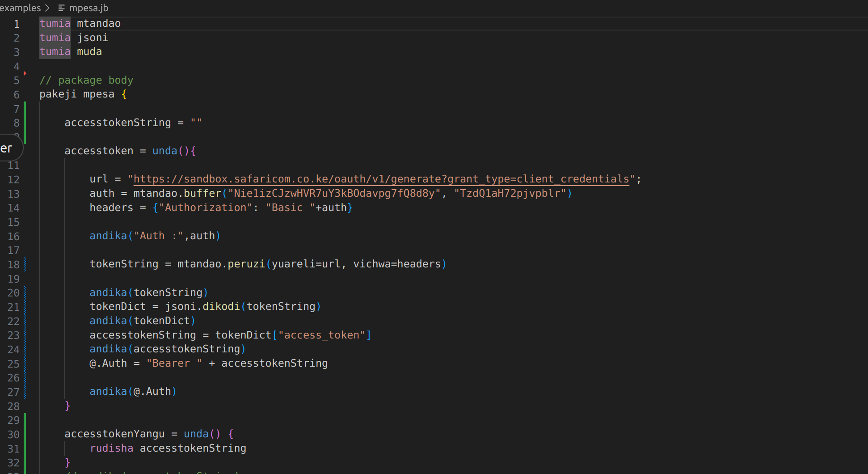
Task: Click 'mtandao.buffer' call on line 13
Action: click(177, 193)
